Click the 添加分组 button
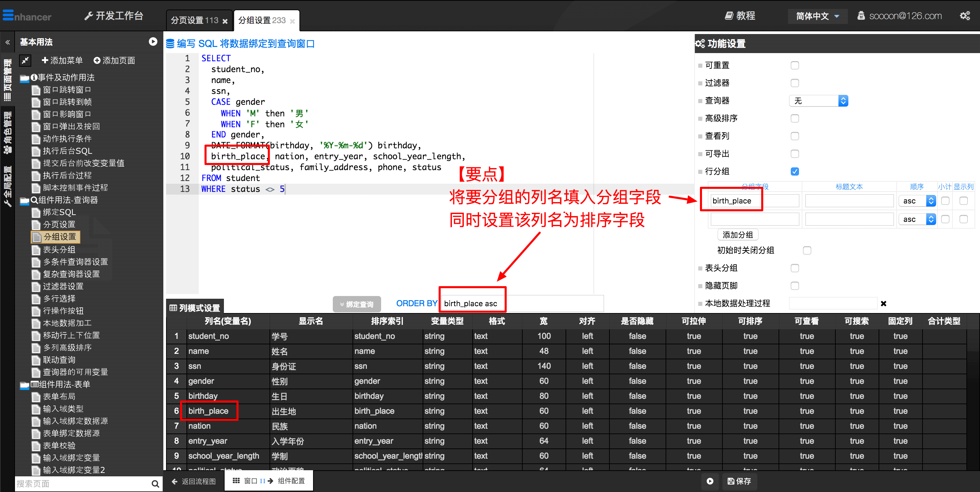Image resolution: width=980 pixels, height=492 pixels. tap(737, 235)
